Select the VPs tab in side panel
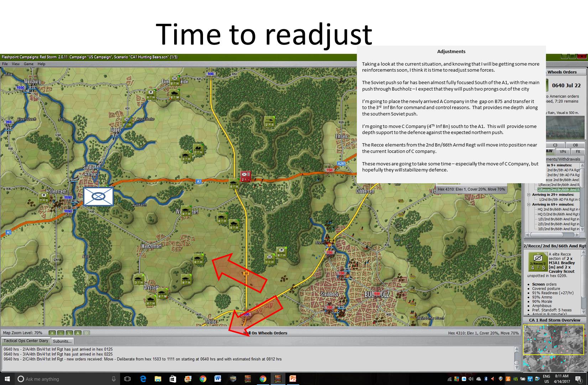 (563, 152)
